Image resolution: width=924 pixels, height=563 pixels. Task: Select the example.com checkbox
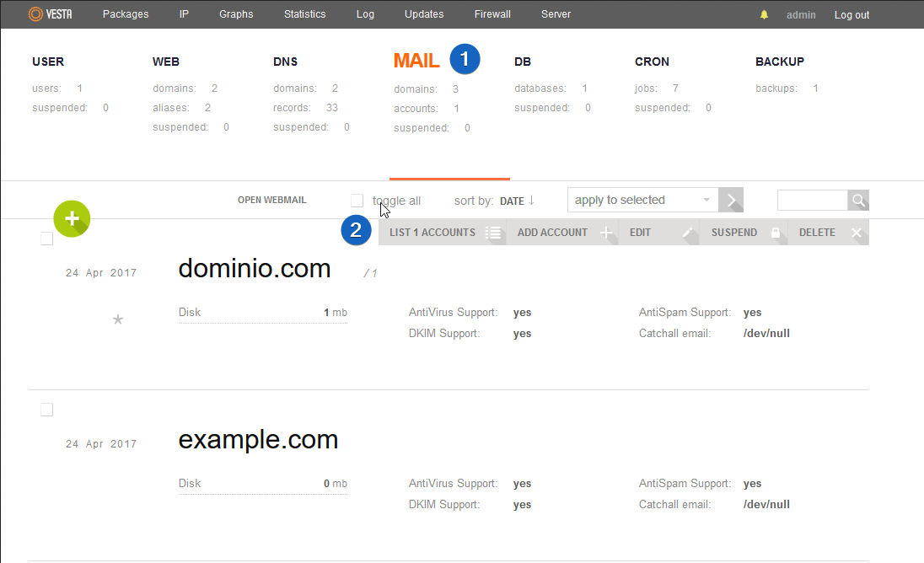point(46,410)
